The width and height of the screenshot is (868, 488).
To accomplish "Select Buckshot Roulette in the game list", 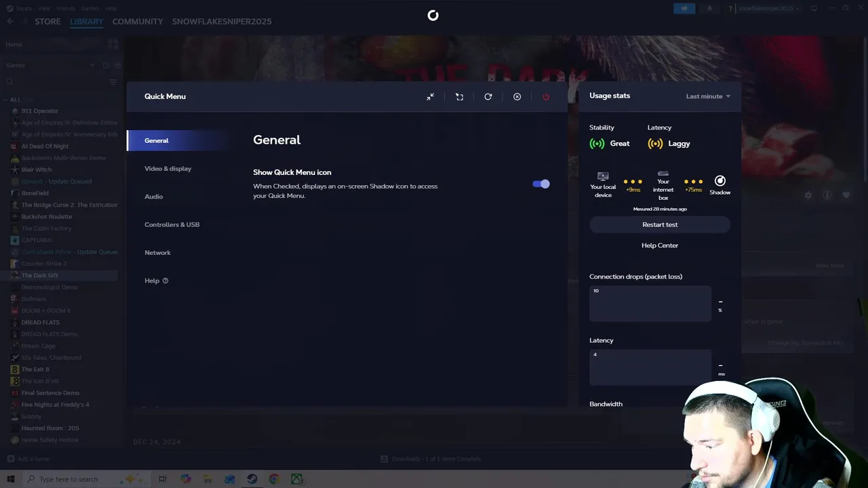I will [x=47, y=217].
